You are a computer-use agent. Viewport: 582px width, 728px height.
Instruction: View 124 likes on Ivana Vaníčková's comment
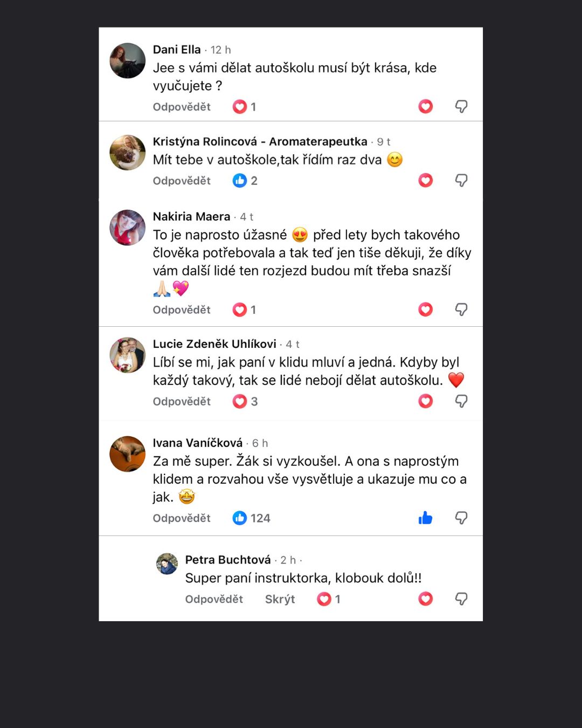coord(252,518)
